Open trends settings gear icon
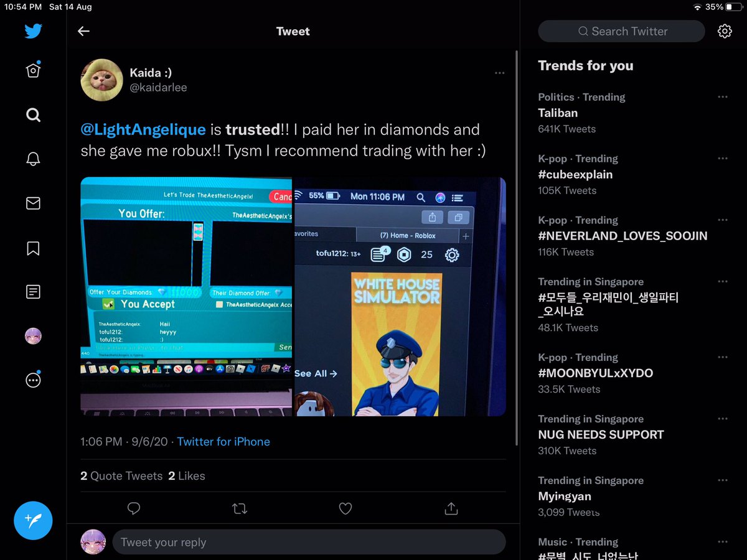Image resolution: width=747 pixels, height=560 pixels. point(725,31)
